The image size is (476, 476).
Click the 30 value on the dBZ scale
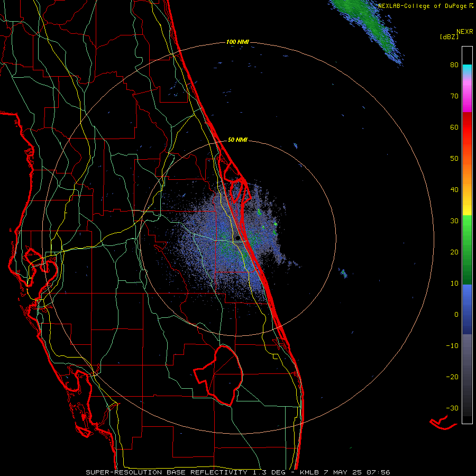coord(454,221)
